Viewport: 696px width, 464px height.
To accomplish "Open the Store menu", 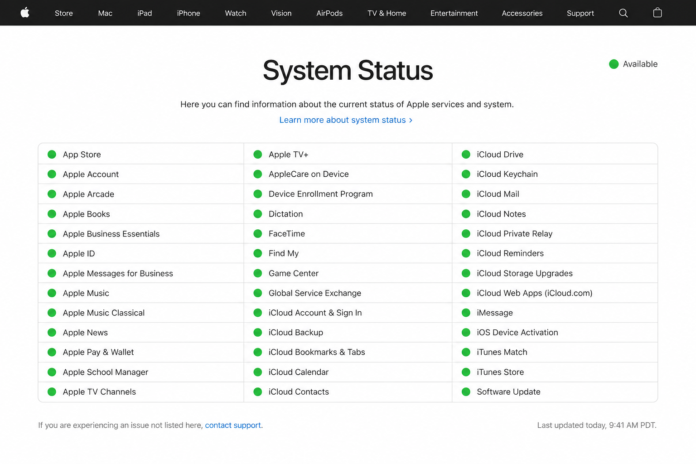I will coord(63,13).
